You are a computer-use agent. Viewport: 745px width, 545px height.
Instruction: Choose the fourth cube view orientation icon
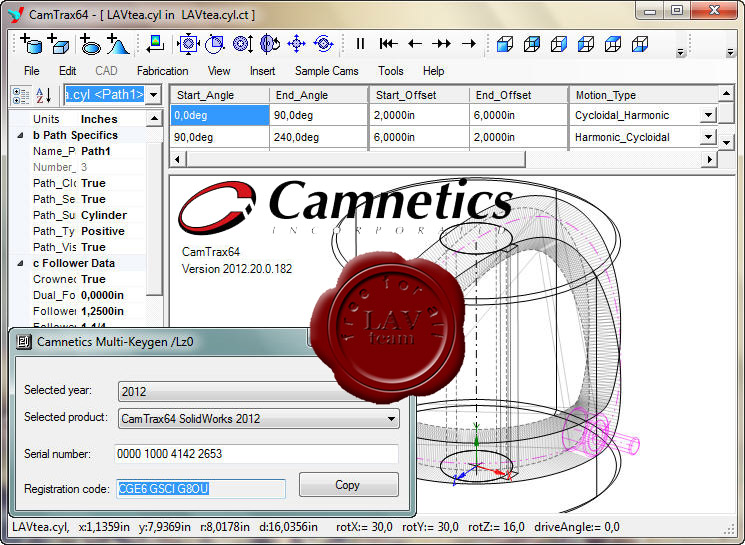586,44
